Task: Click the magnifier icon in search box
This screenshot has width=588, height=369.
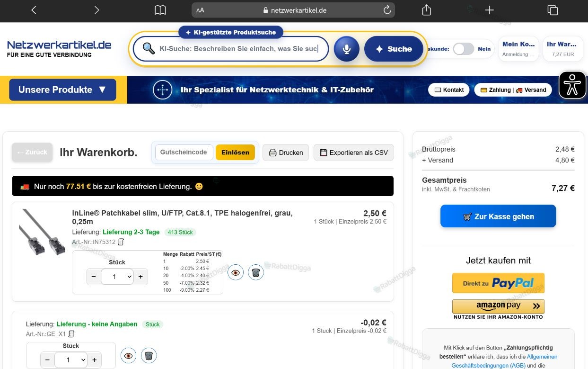Action: tap(149, 48)
